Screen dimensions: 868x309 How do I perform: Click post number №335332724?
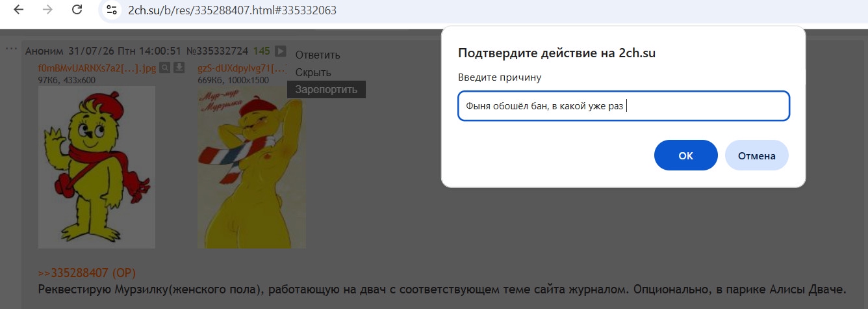click(218, 51)
